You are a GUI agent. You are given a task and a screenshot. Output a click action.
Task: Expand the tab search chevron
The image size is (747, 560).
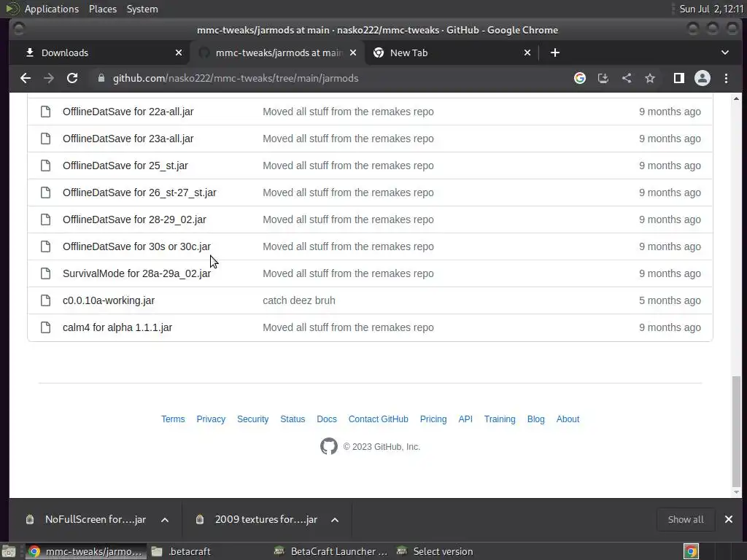[x=724, y=52]
